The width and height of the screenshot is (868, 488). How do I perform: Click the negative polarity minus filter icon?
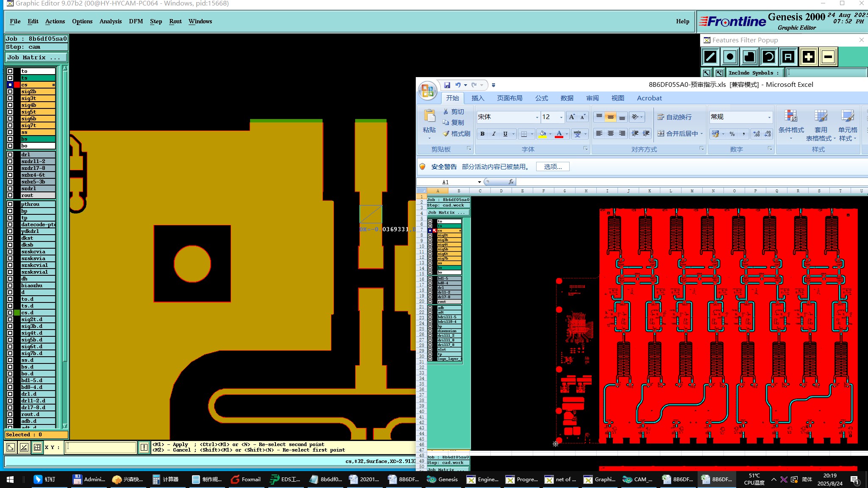828,57
